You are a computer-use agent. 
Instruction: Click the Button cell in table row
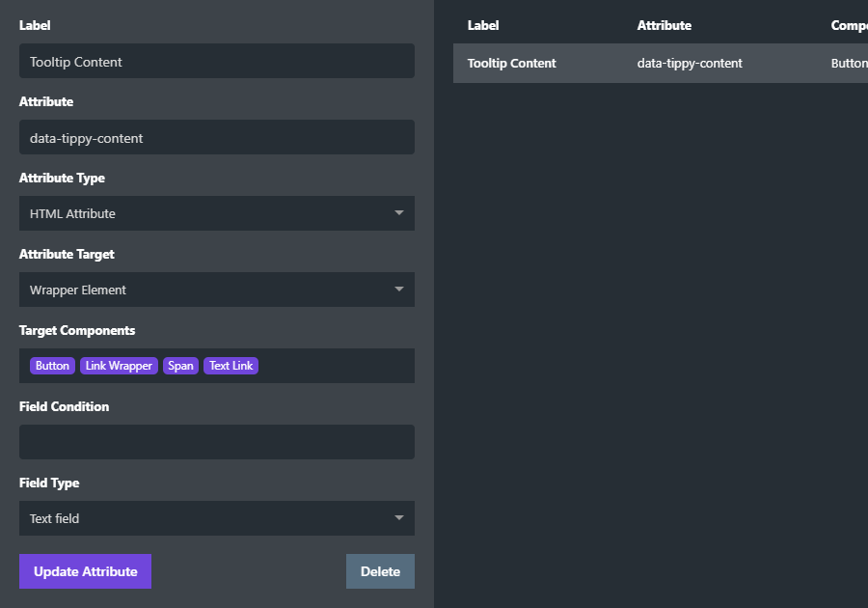[x=849, y=63]
